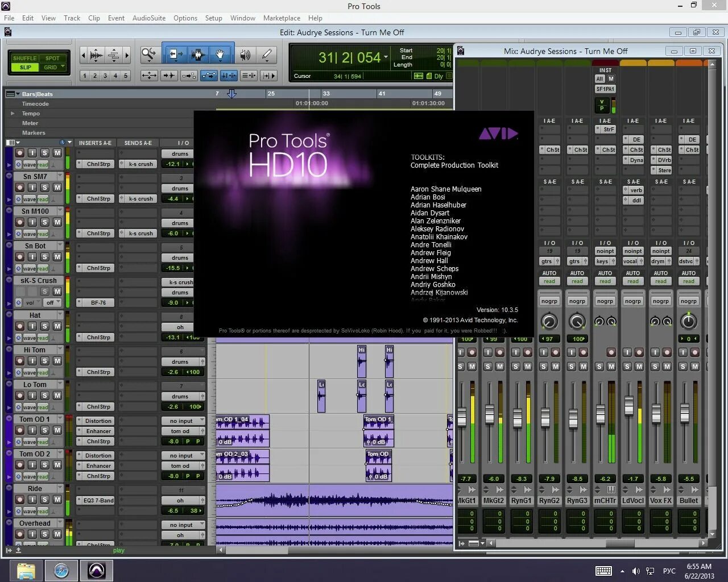Adjust the LdVocl volume fader
728x582 pixels.
[x=628, y=406]
